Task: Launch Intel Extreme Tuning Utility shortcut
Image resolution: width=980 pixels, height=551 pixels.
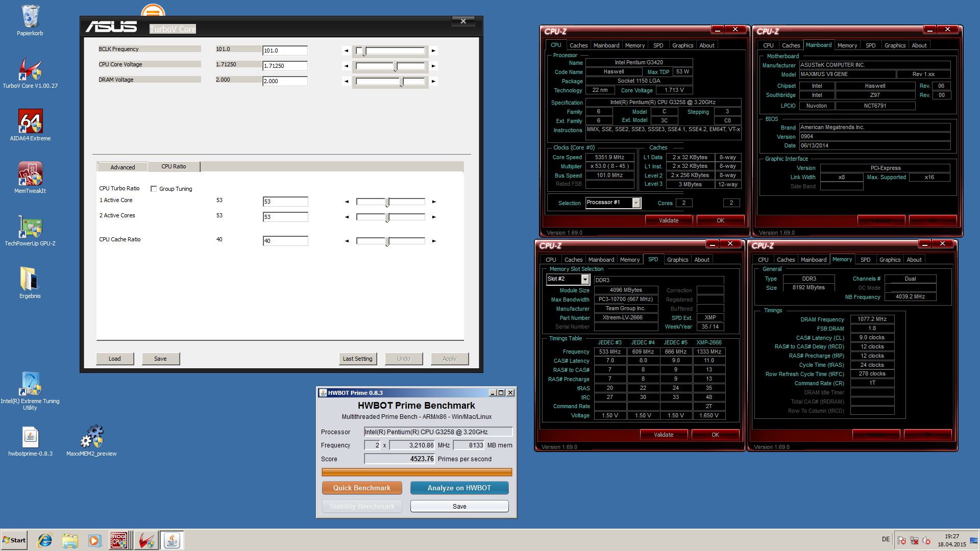Action: [30, 391]
